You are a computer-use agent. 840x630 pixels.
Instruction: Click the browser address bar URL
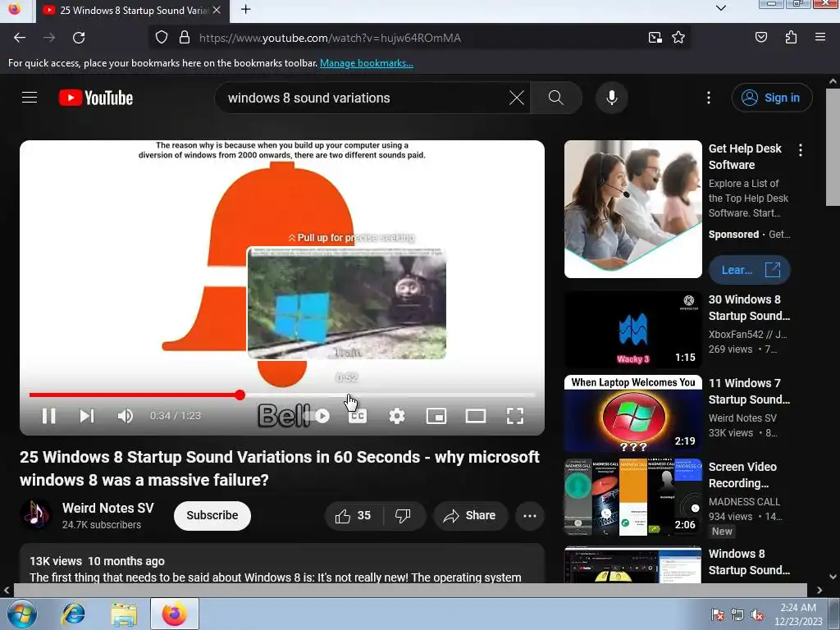330,38
